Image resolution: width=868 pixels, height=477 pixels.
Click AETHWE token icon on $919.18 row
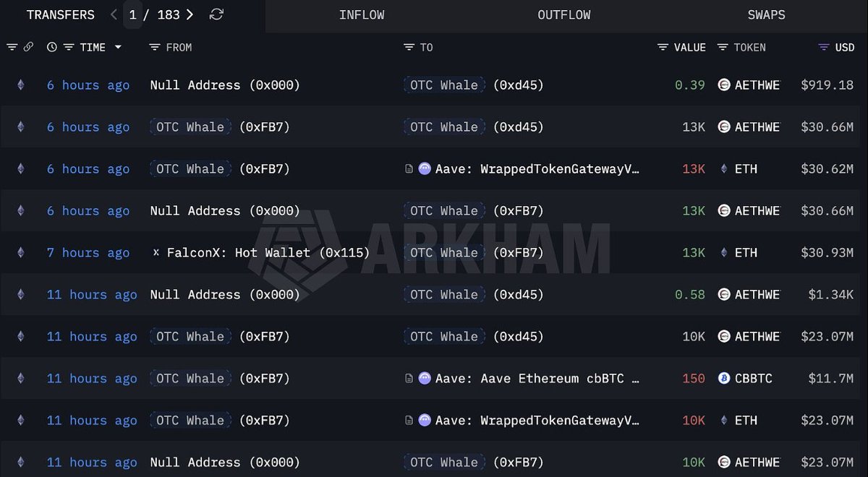(723, 85)
